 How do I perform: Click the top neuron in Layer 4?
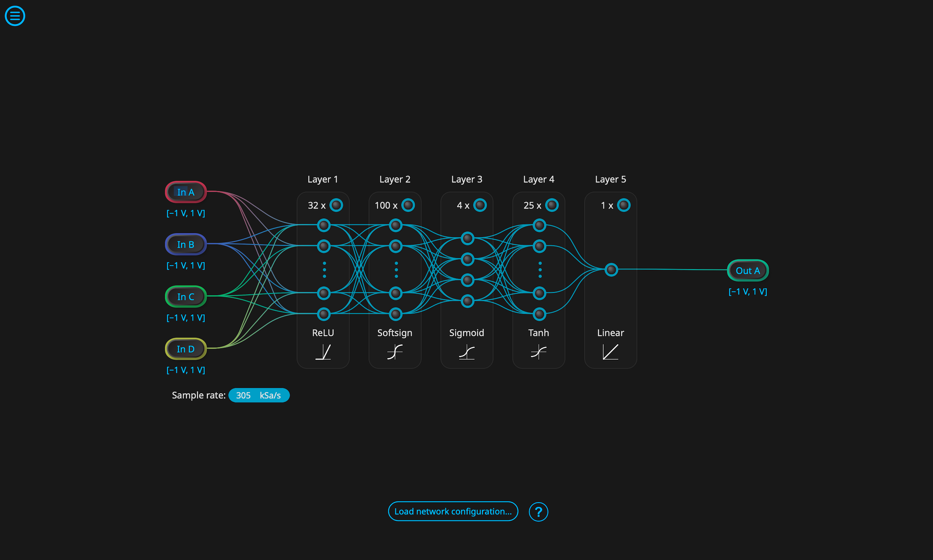coord(540,225)
